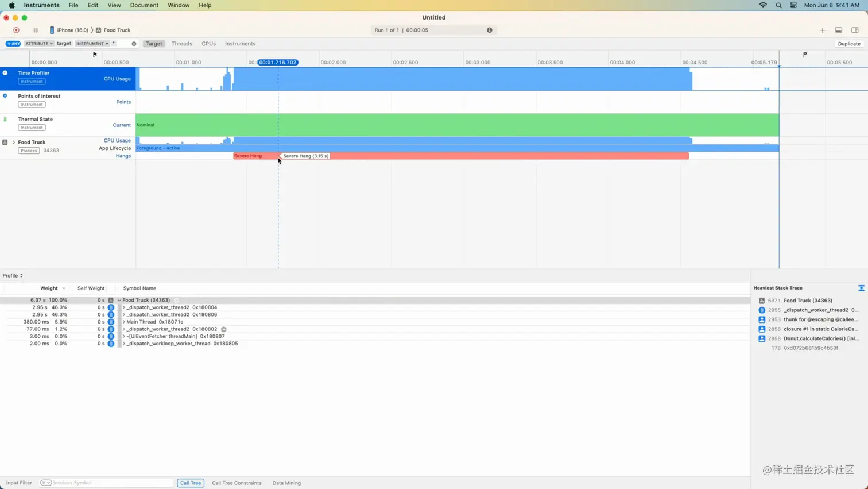Show run info via the info icon
The image size is (868, 489).
490,30
